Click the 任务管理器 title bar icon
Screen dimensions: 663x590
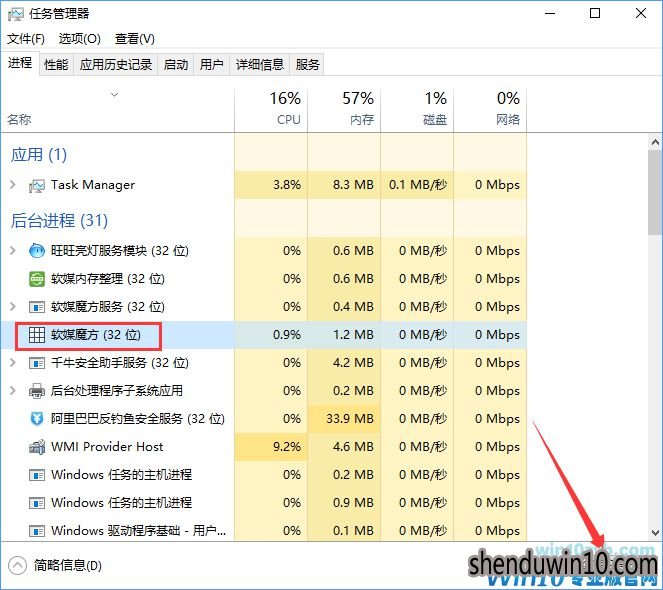pos(16,14)
